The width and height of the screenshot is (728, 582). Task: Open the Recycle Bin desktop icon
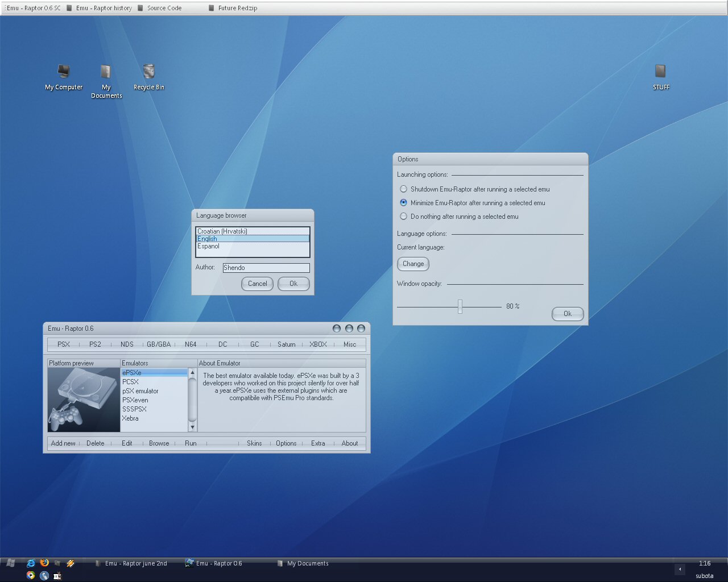149,77
